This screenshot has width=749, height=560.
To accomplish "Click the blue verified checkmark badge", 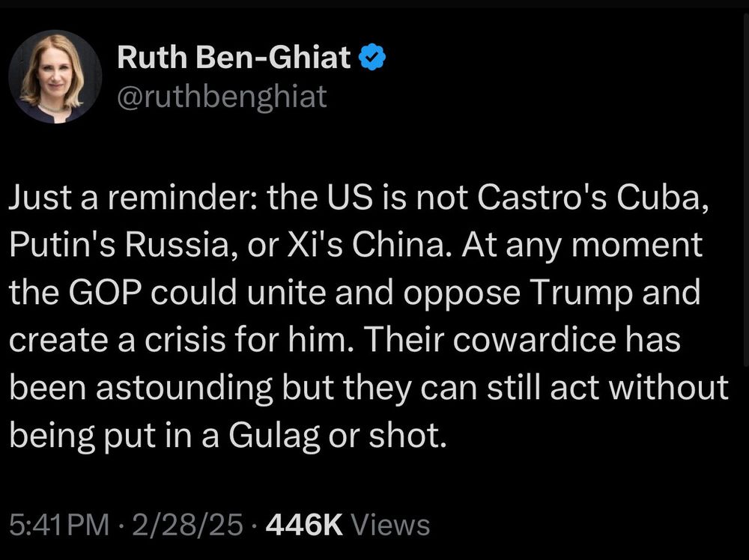I will pyautogui.click(x=372, y=57).
